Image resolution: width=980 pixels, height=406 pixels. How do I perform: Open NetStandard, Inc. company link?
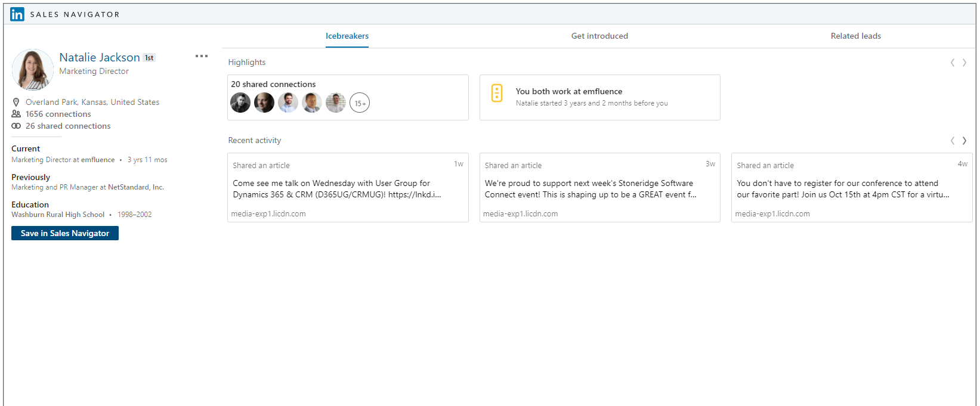(x=136, y=187)
